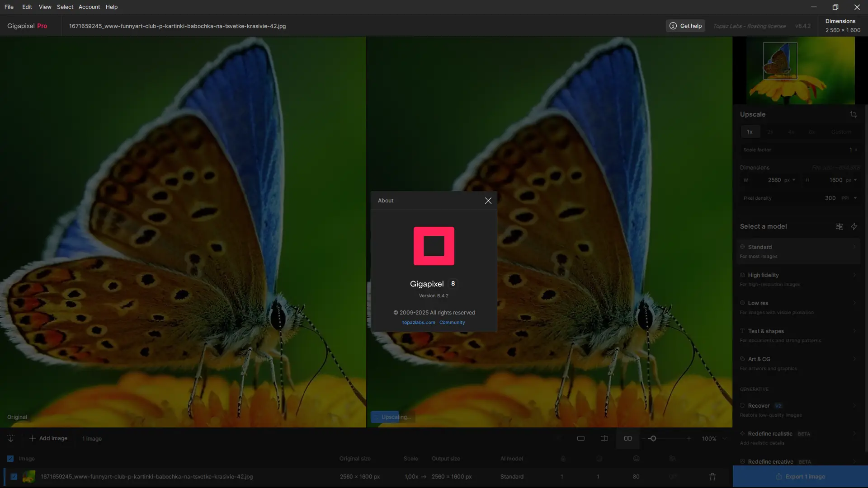
Task: Click the model comparison icon
Action: pyautogui.click(x=840, y=226)
